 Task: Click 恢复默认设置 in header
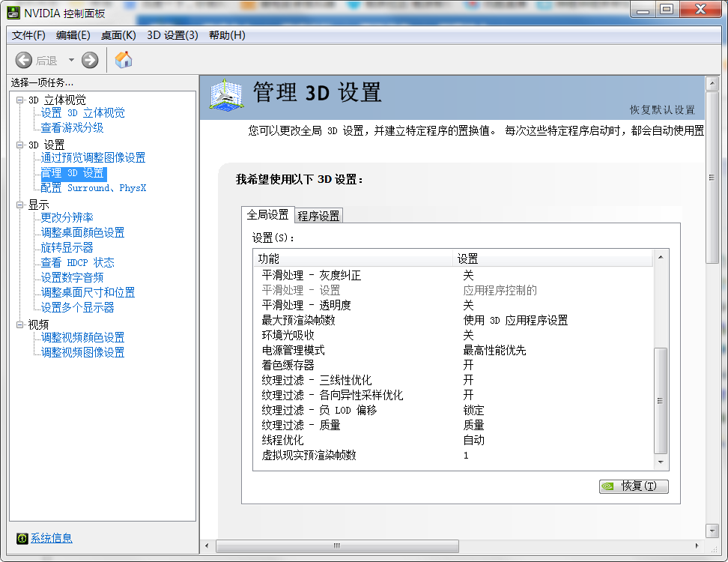(x=662, y=109)
